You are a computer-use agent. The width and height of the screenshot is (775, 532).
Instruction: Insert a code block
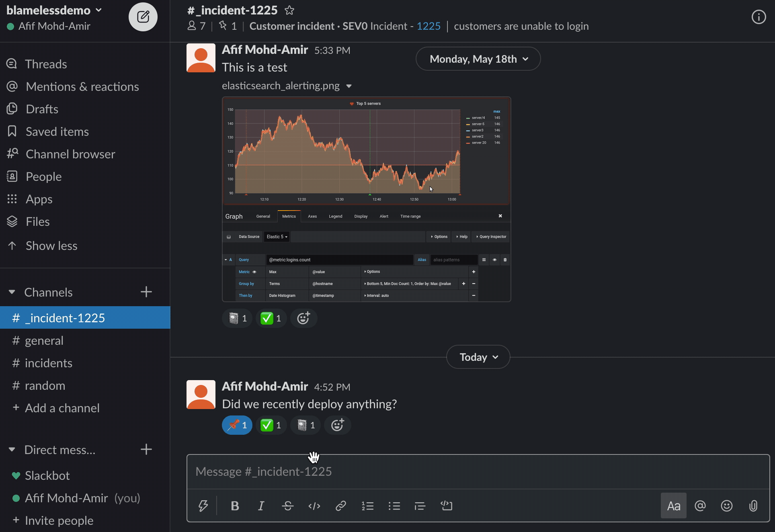[x=446, y=505]
